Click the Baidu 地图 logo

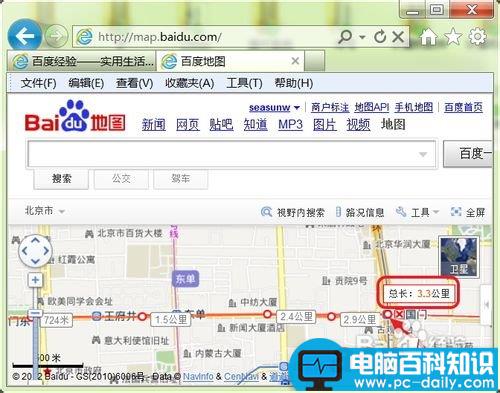pos(75,117)
